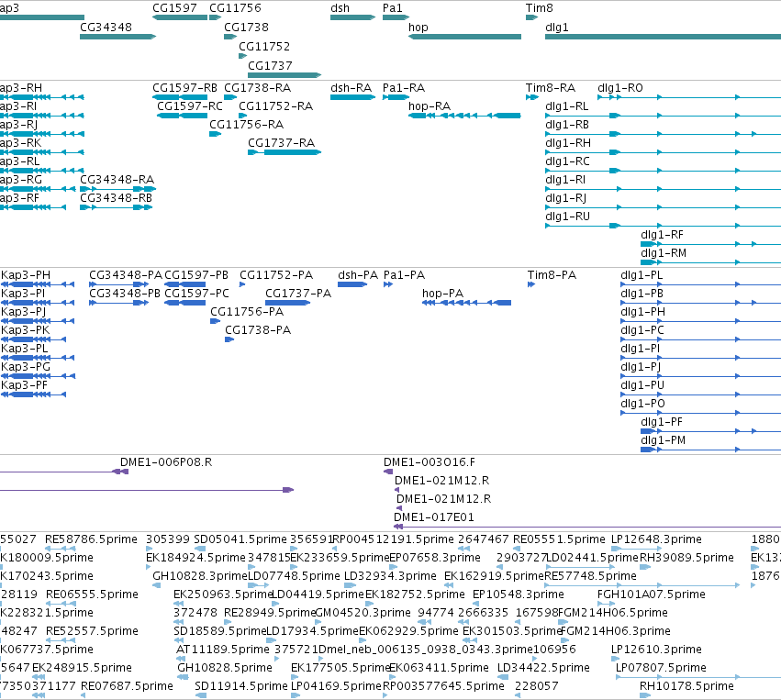Click EST SD05041.5prime
Viewport: 781px width, 700px height.
click(200, 549)
